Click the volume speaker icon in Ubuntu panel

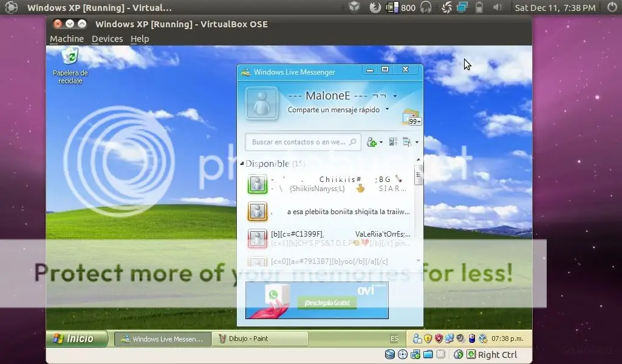(x=497, y=7)
